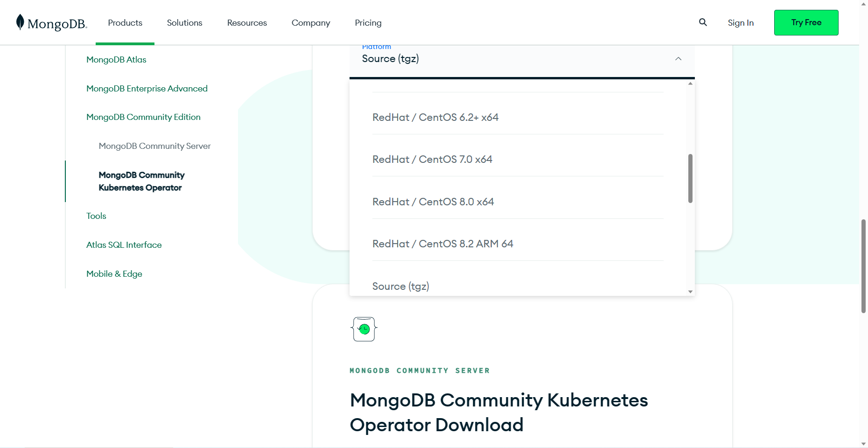
Task: Open the Solutions menu
Action: (x=184, y=22)
